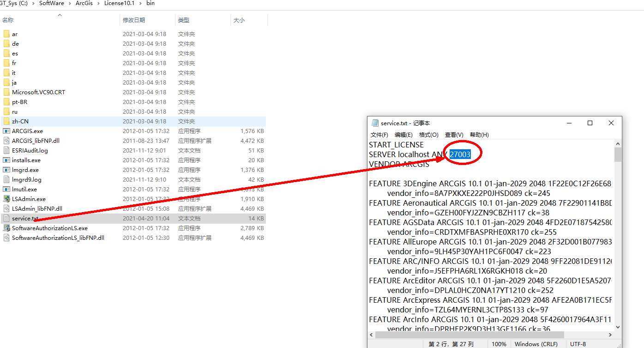
Task: Sort files by the 类型 column header
Action: click(184, 20)
